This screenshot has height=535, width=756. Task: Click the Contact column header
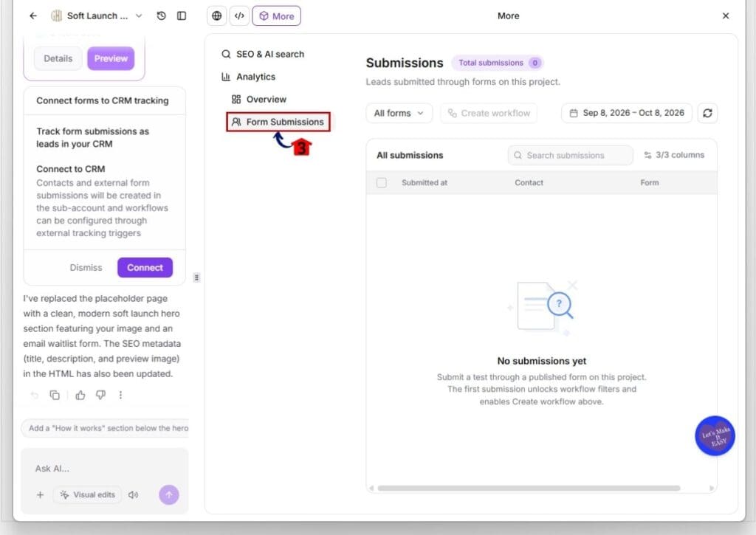pyautogui.click(x=529, y=183)
